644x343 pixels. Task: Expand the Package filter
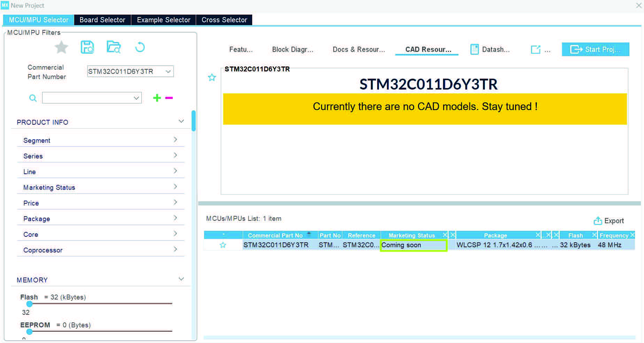pos(100,218)
